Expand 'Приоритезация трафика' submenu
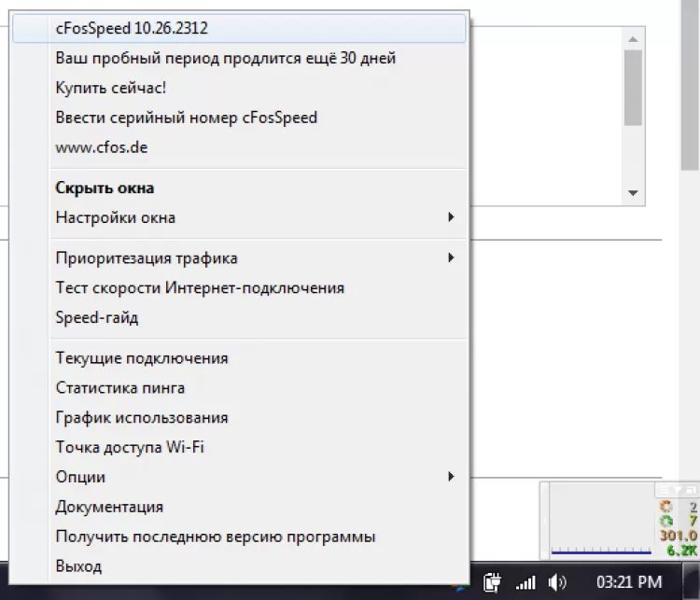The width and height of the screenshot is (700, 600). [239, 258]
